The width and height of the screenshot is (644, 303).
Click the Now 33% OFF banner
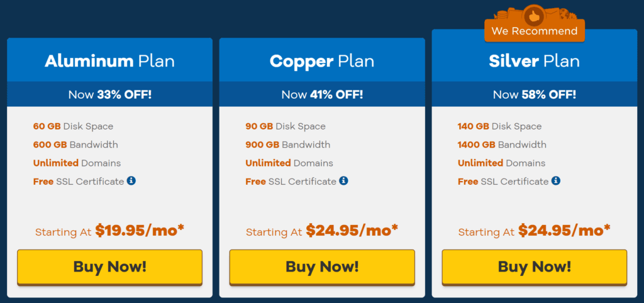109,95
